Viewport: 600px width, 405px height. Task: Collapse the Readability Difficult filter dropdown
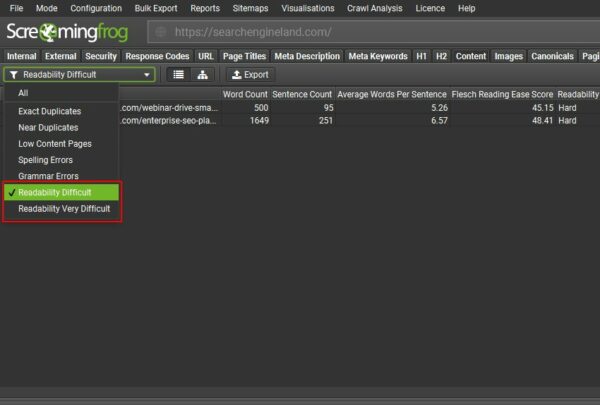[147, 75]
